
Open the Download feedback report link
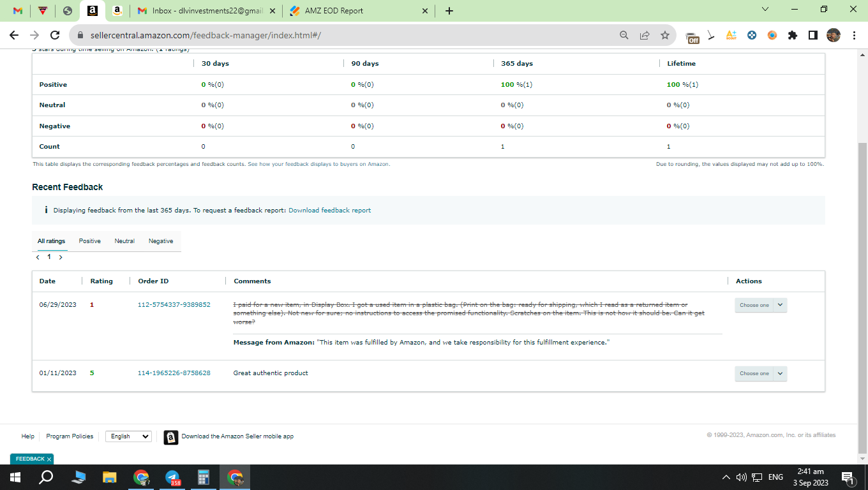tap(329, 210)
